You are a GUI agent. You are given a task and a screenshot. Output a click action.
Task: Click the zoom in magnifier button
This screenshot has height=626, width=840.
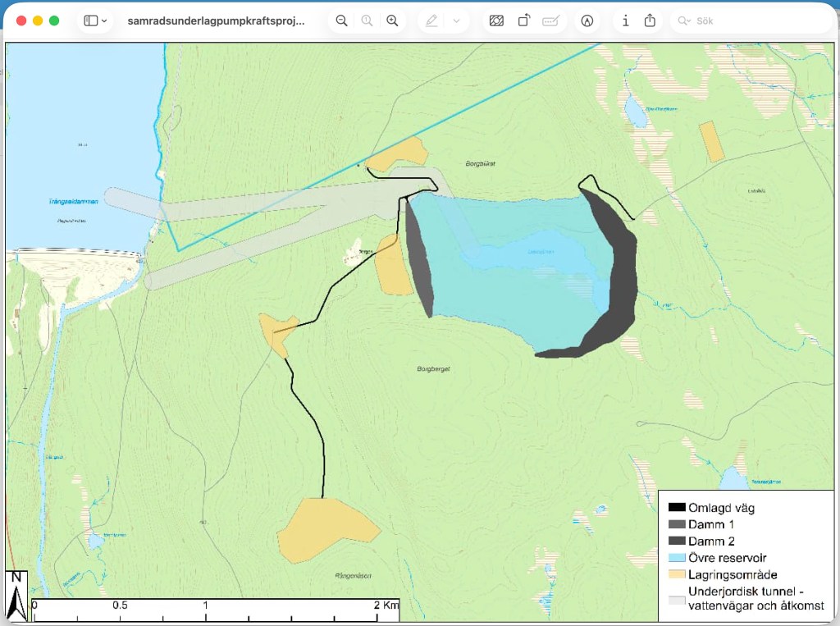392,21
